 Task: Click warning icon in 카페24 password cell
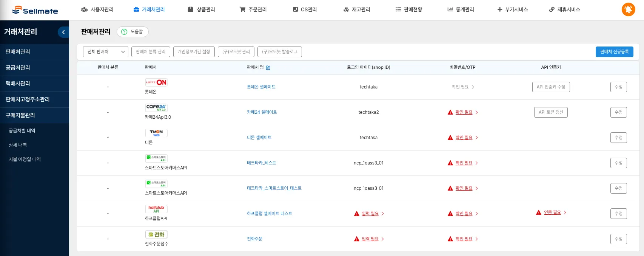pyautogui.click(x=450, y=112)
